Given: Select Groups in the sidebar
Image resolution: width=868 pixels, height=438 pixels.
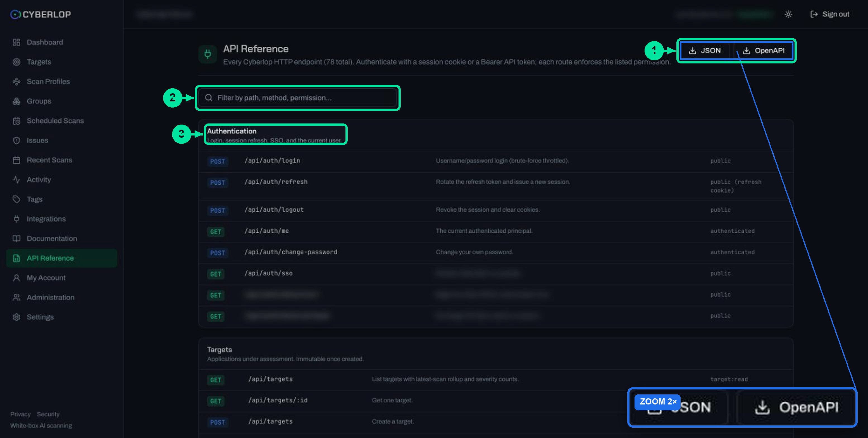Looking at the screenshot, I should pos(62,101).
